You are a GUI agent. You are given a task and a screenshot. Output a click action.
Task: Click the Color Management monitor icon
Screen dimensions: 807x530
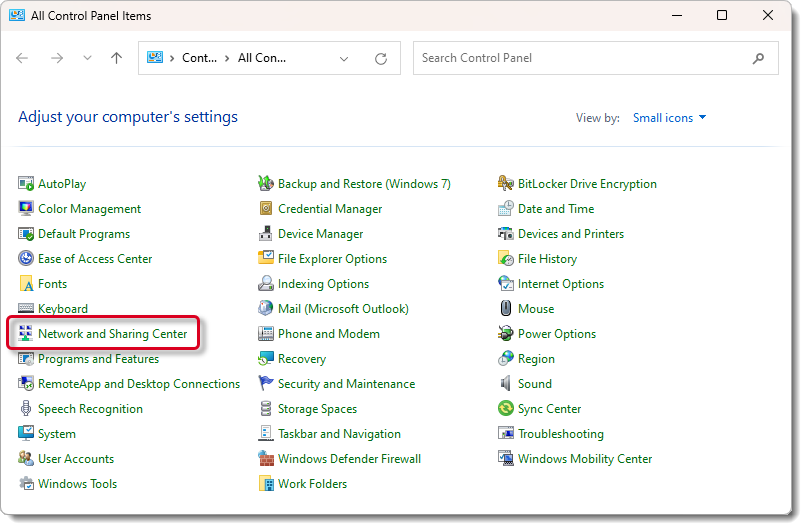pos(26,208)
